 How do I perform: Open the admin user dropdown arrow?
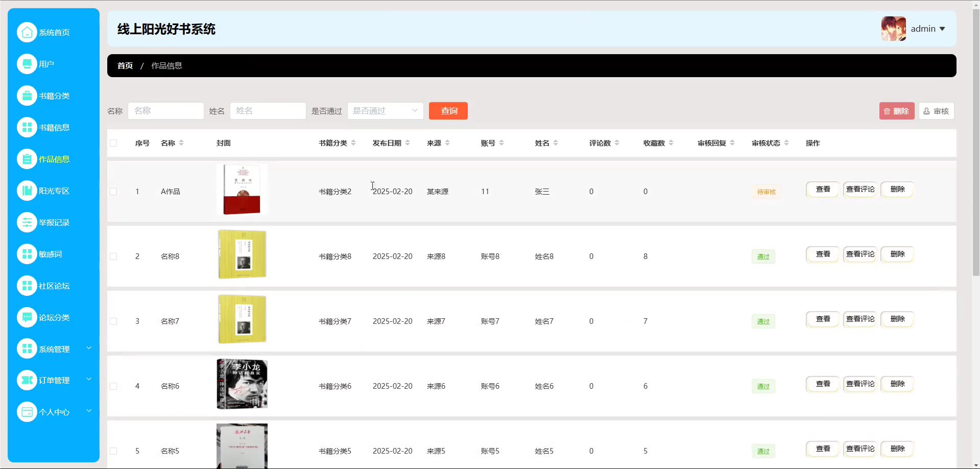[x=942, y=29]
